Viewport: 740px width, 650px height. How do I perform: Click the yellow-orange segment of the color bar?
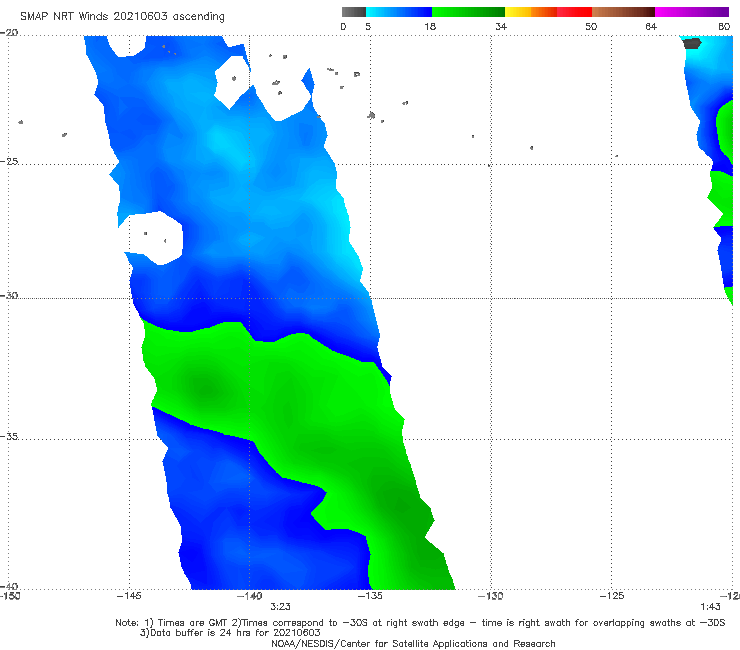[x=531, y=12]
